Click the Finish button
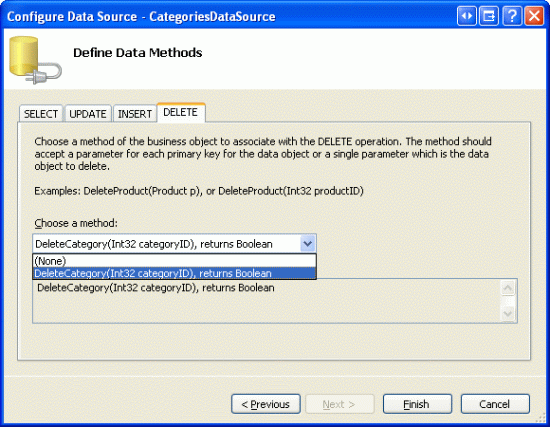 (x=417, y=404)
